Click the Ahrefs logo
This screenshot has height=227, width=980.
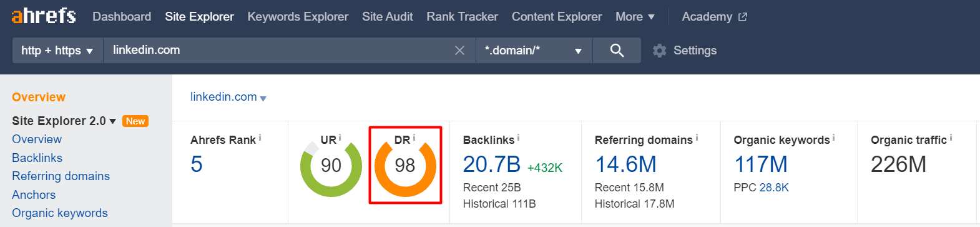pyautogui.click(x=44, y=16)
